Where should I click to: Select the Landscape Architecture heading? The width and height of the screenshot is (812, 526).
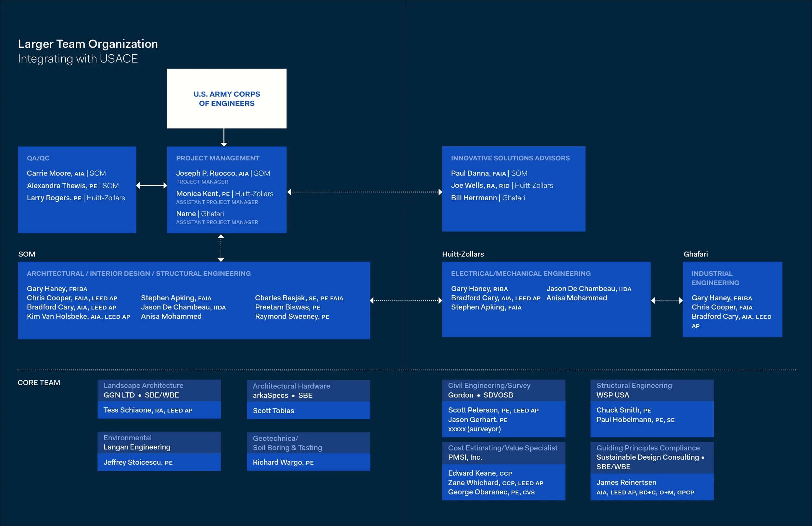(143, 386)
